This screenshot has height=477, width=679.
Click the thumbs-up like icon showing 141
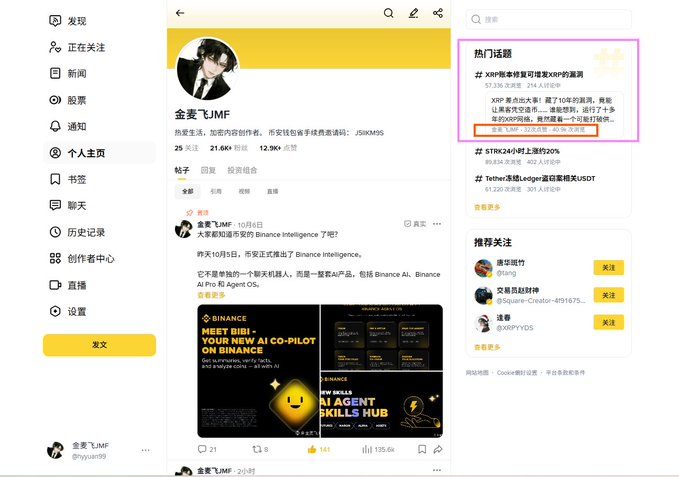coord(312,449)
